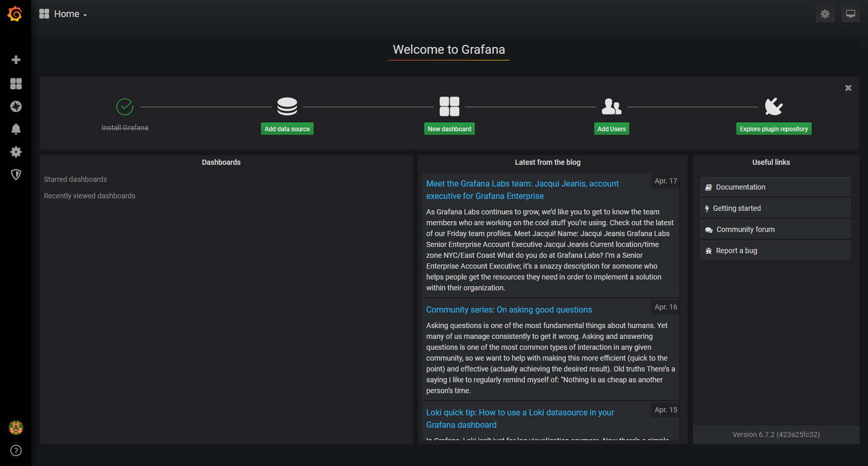
Task: Click the user avatar in the sidebar
Action: point(16,428)
